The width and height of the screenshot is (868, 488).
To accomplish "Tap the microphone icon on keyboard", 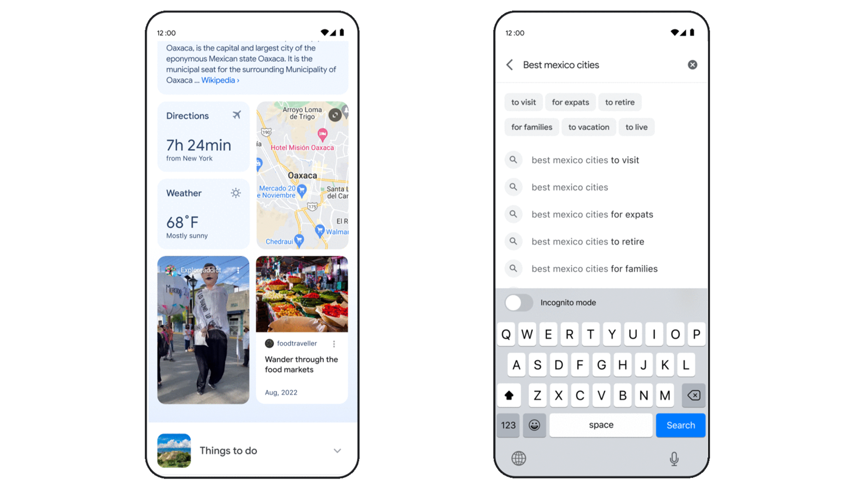I will coord(674,458).
